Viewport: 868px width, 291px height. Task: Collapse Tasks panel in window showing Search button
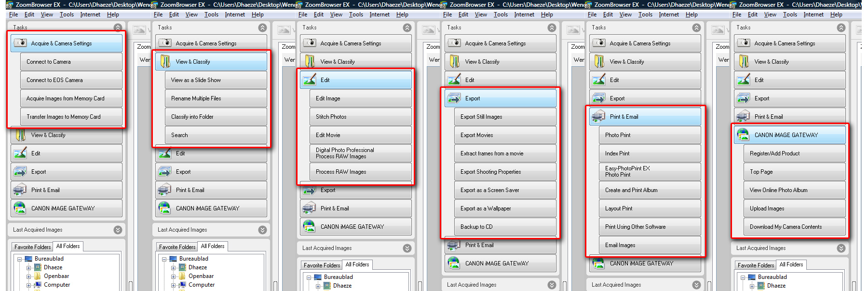point(262,28)
